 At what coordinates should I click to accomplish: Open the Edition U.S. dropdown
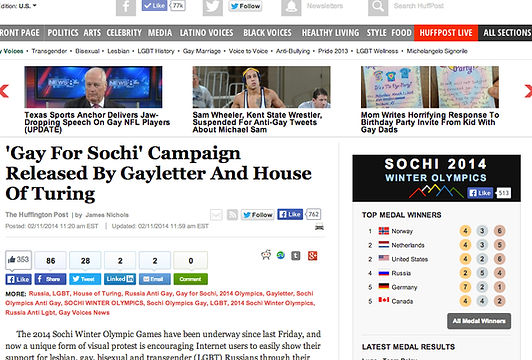18,6
